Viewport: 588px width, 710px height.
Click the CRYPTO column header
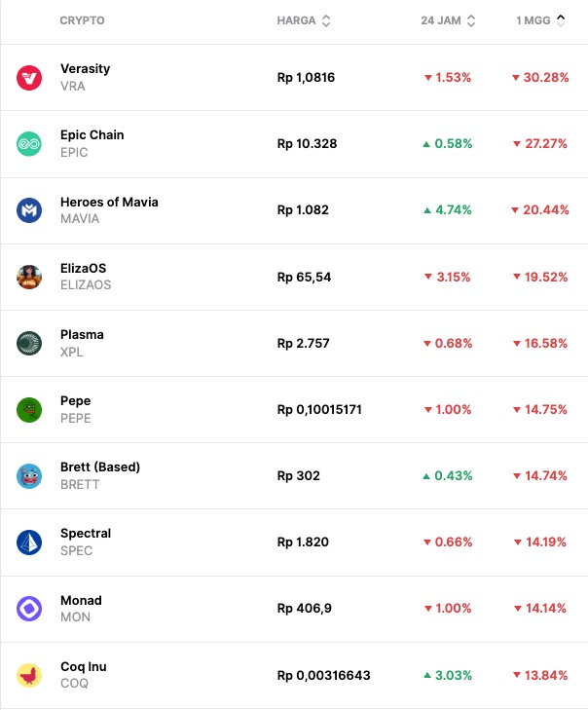tap(82, 20)
